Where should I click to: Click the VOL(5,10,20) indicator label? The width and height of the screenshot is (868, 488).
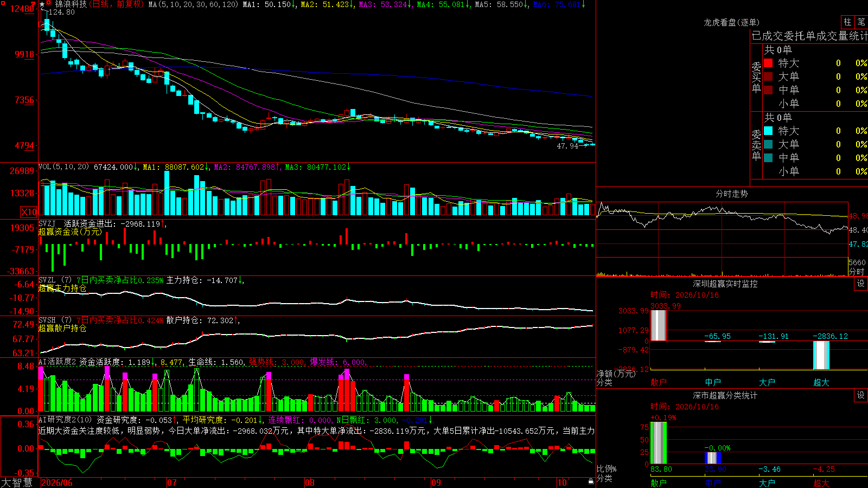coord(63,167)
